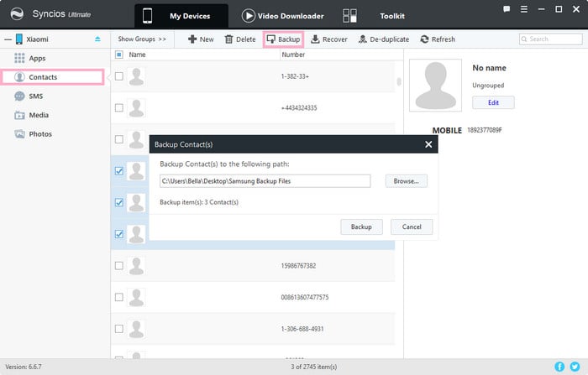
Task: Click the Browse... button
Action: tap(406, 181)
